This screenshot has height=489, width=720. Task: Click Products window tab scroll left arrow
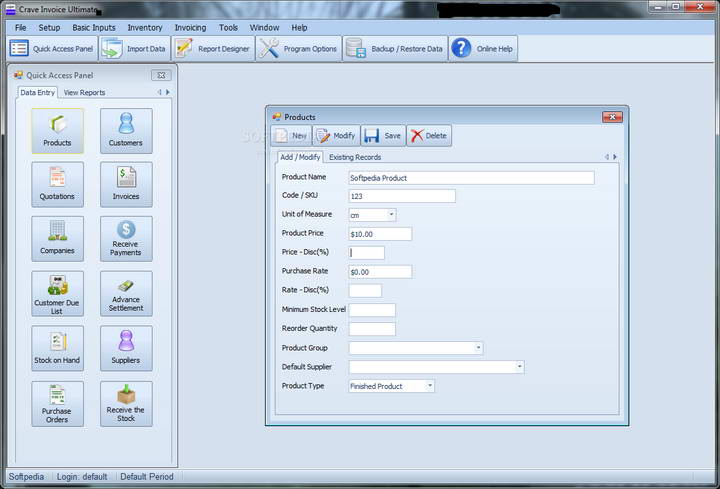(x=607, y=157)
